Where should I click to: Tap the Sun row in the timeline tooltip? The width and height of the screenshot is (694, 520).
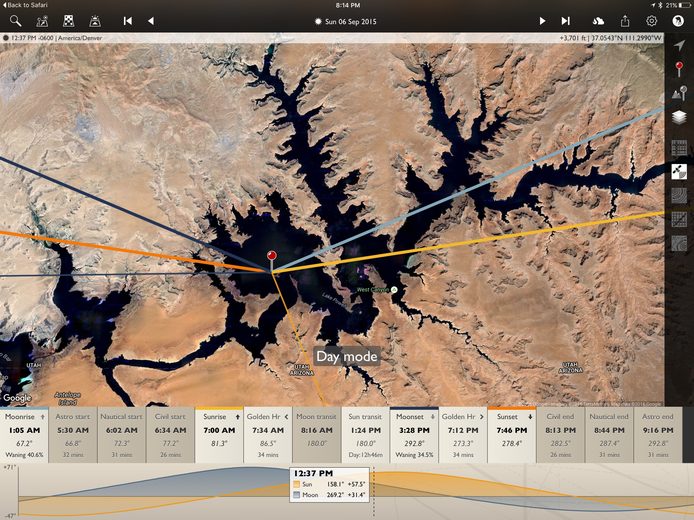point(329,485)
